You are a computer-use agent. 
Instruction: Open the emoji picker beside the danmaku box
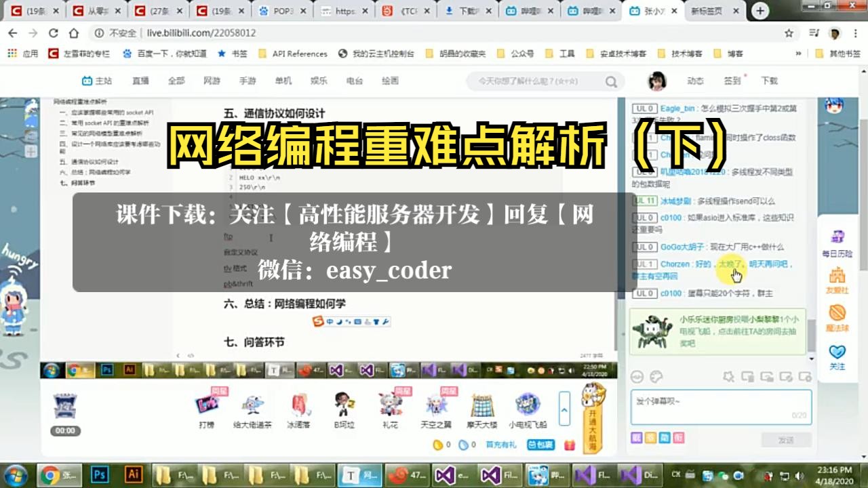(637, 377)
